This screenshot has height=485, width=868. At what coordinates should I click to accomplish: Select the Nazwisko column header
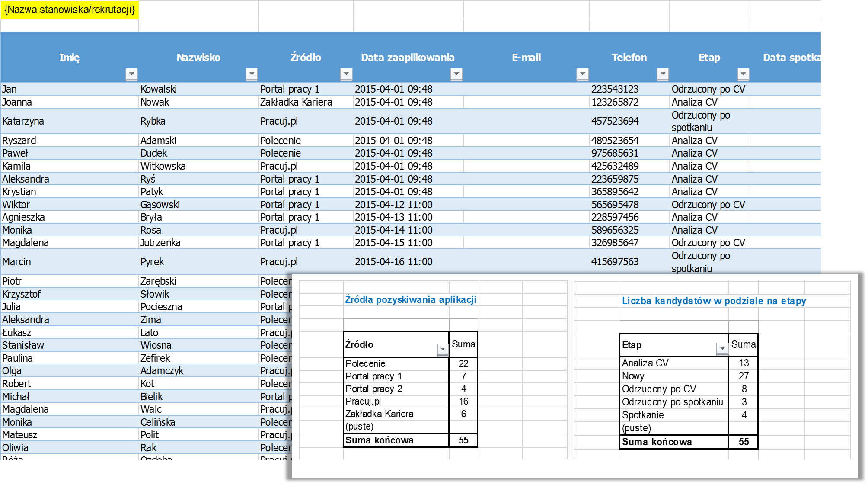coord(198,57)
